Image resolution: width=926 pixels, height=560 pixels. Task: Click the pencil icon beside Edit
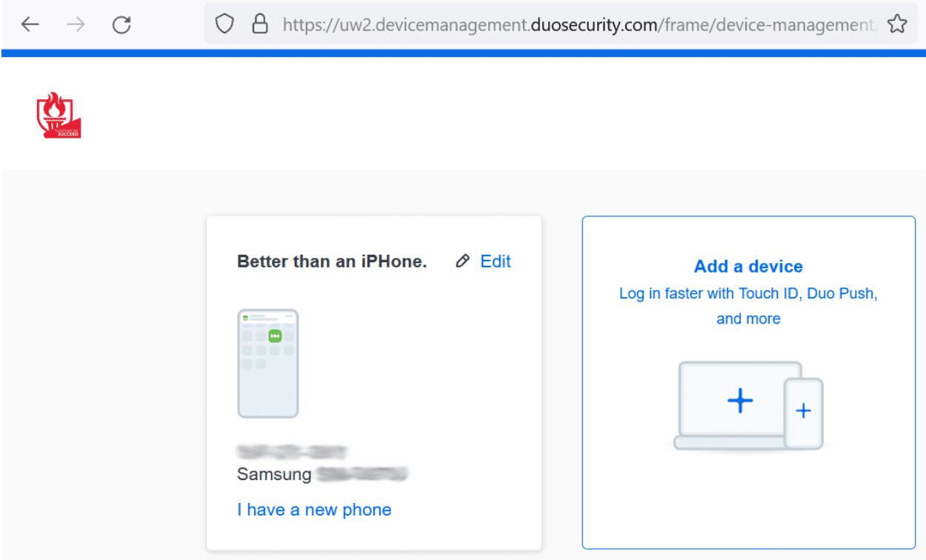463,261
